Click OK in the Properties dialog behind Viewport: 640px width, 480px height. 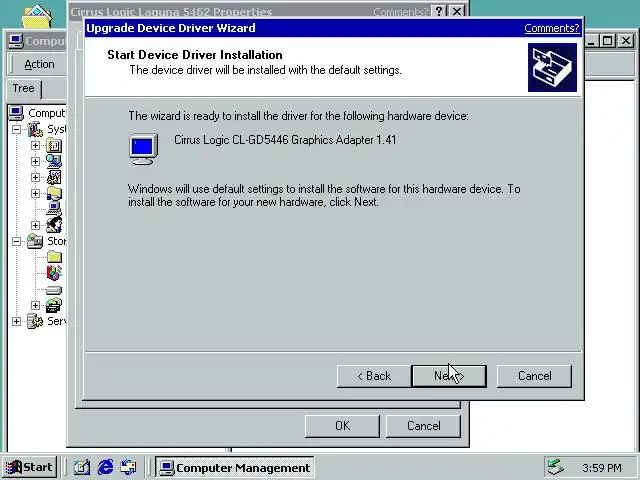coord(342,426)
